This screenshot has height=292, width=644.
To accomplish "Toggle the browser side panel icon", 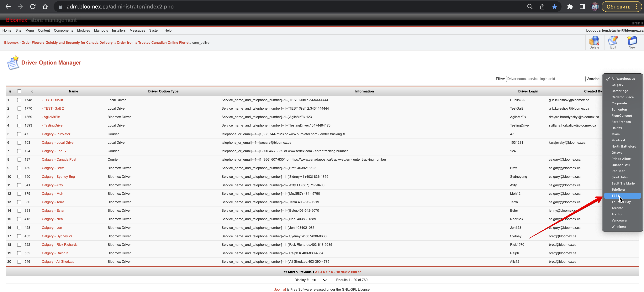I will tap(582, 7).
